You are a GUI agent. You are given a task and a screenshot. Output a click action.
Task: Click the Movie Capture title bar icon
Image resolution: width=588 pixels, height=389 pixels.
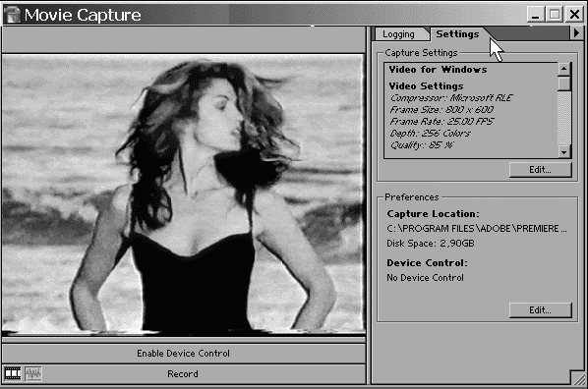[13, 15]
